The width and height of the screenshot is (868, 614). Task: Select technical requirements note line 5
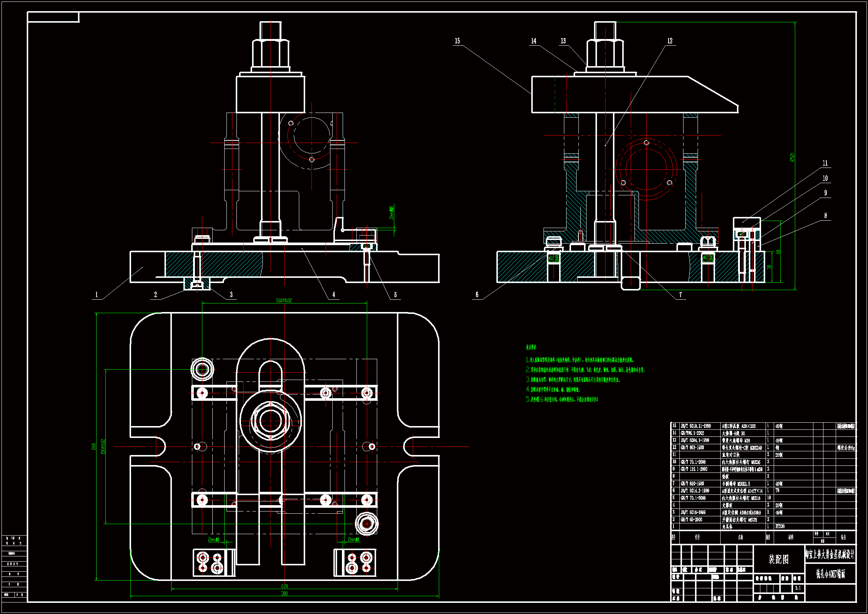(562, 400)
